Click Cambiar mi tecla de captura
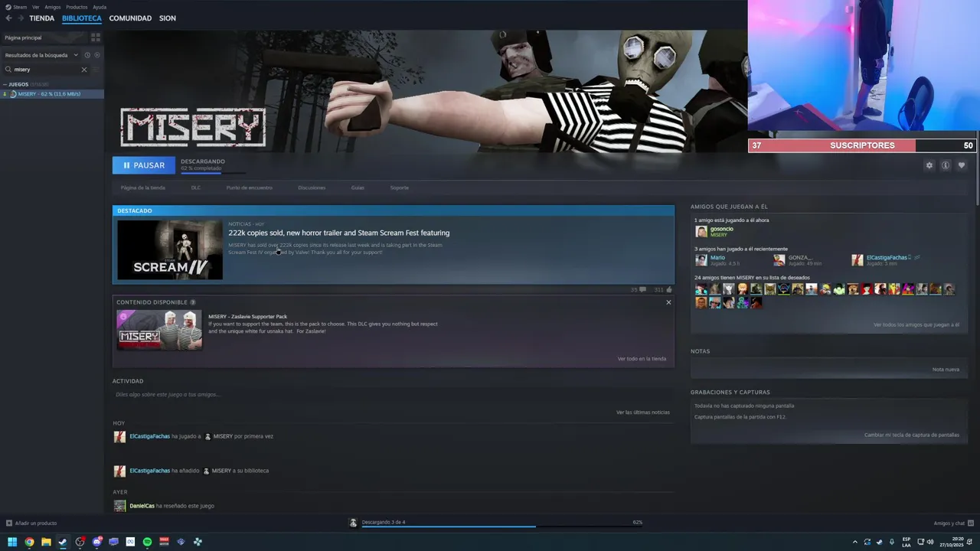The height and width of the screenshot is (551, 980). [x=912, y=435]
